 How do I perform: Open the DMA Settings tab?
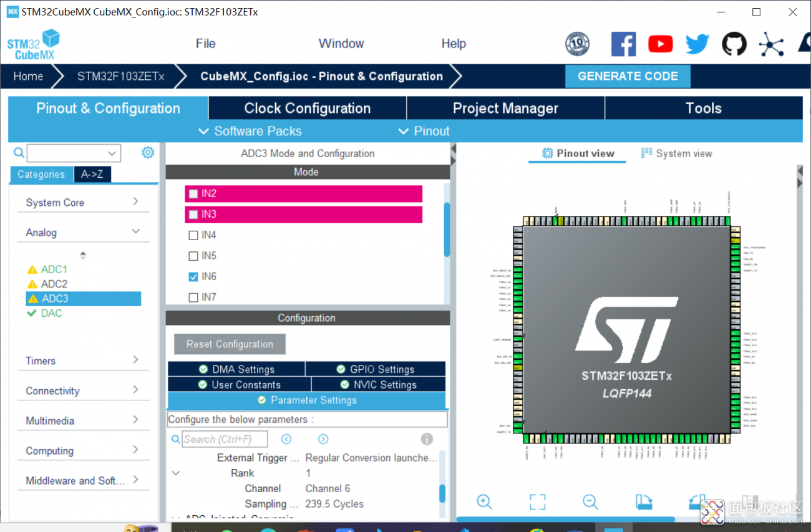pos(236,369)
